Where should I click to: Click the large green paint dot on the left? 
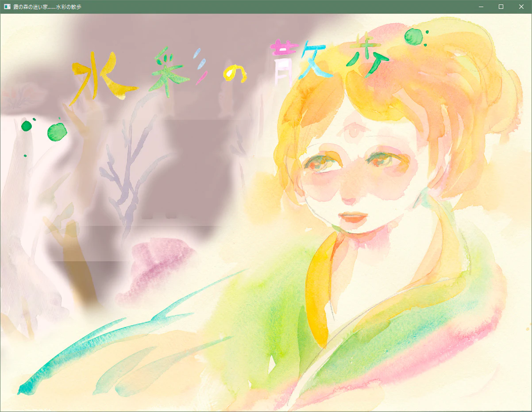[x=56, y=132]
